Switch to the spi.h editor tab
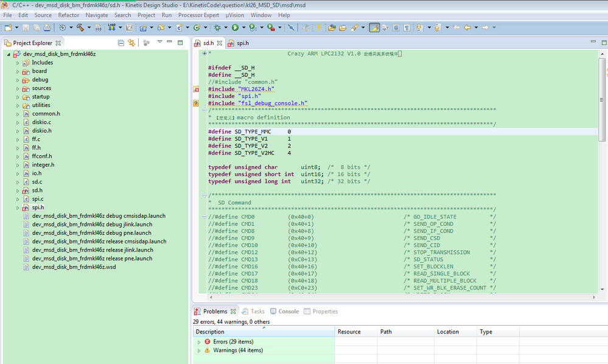Image resolution: width=608 pixels, height=364 pixels. pyautogui.click(x=242, y=43)
